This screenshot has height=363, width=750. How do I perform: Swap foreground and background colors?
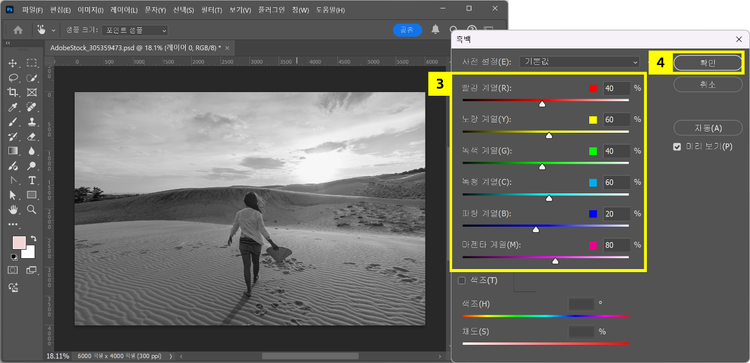[x=33, y=238]
